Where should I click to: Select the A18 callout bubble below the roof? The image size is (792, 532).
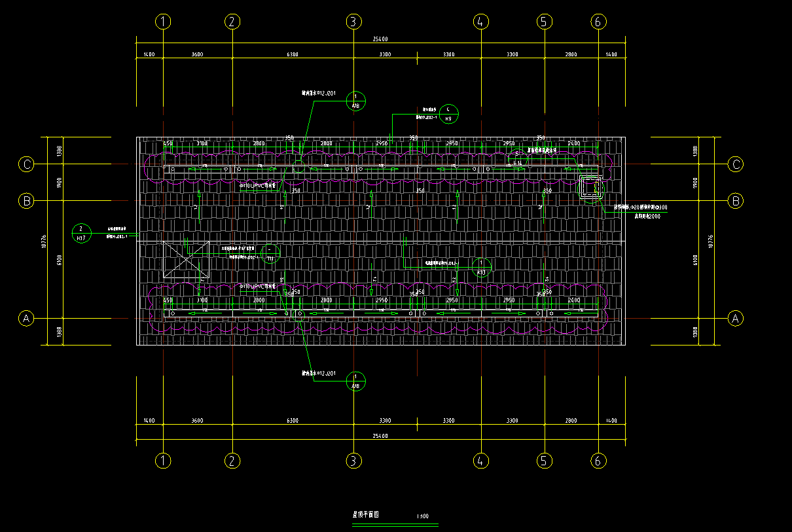[355, 381]
